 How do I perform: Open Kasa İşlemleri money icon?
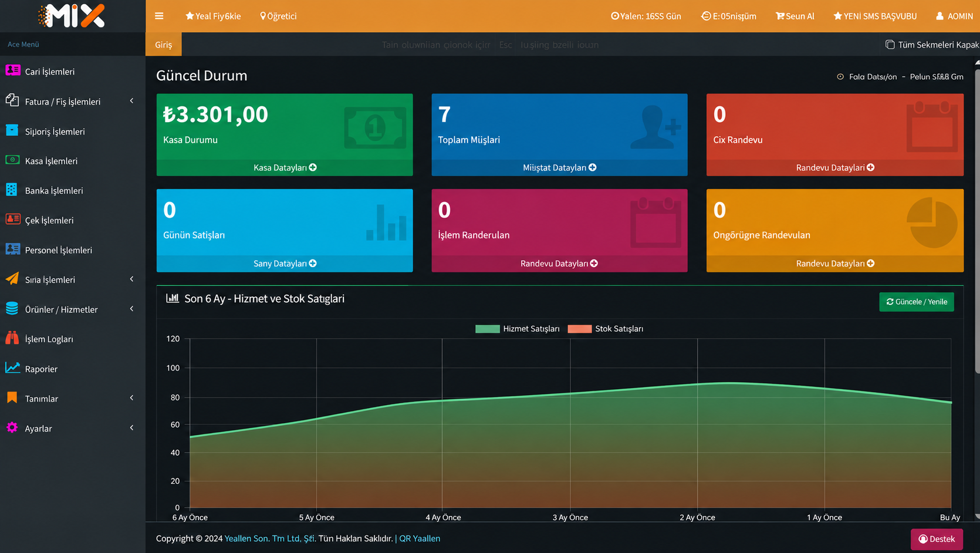(12, 160)
